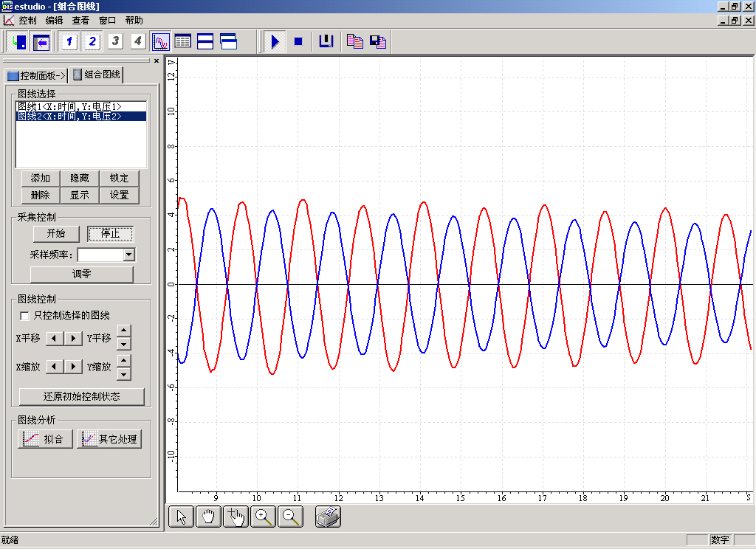This screenshot has width=756, height=549.
Task: Click the Y缩放 down stepper arrow
Action: tap(124, 373)
